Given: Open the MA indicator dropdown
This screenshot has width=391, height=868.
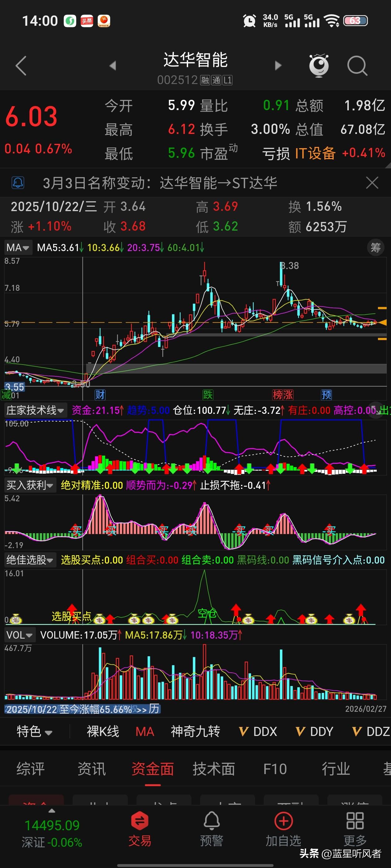Looking at the screenshot, I should 18,248.
